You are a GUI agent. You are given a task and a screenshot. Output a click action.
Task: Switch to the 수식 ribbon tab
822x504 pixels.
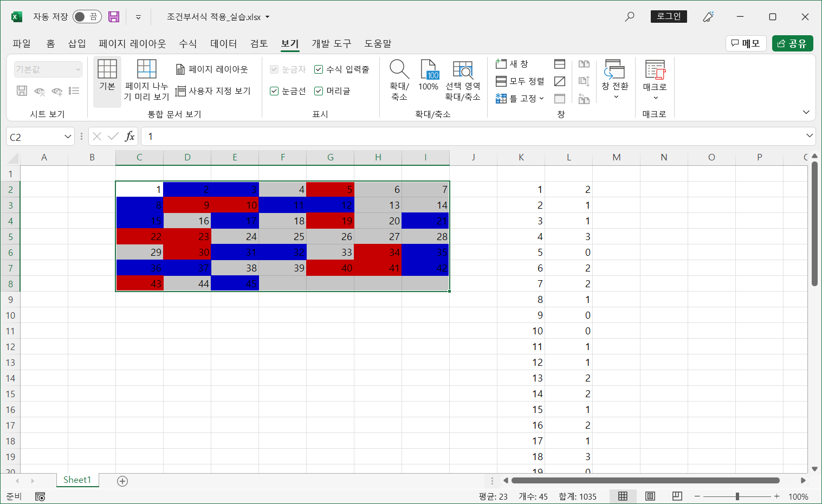[x=187, y=43]
